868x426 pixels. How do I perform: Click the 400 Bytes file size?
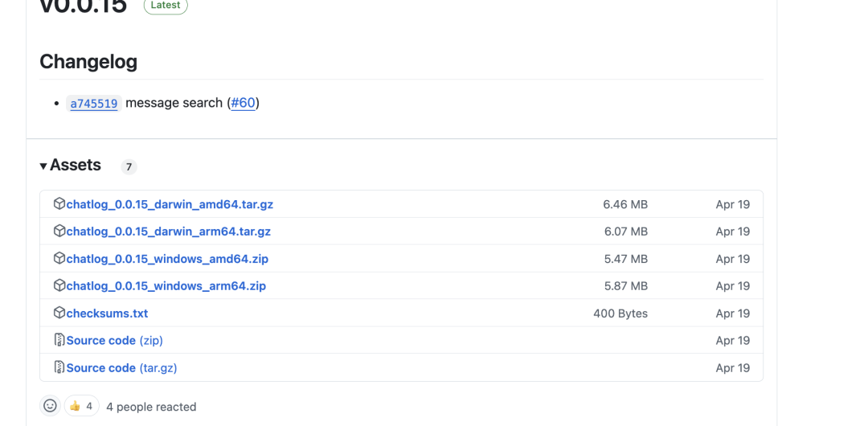[x=620, y=313]
